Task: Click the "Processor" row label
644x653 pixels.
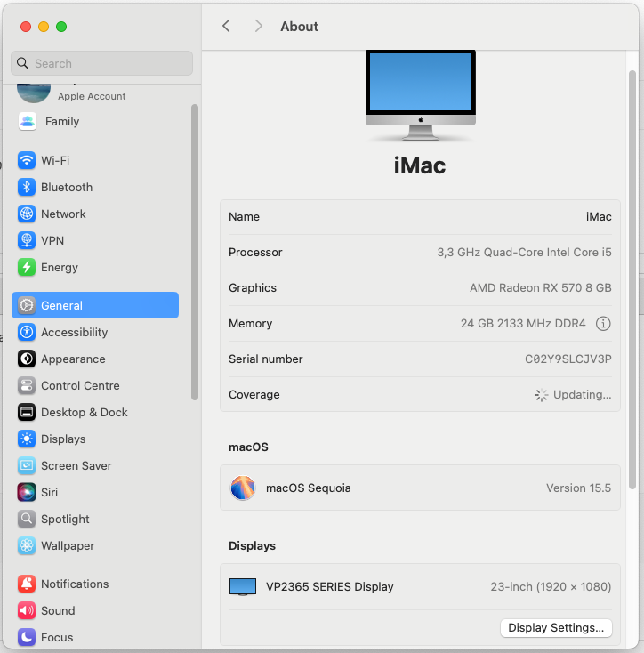Action: (255, 253)
